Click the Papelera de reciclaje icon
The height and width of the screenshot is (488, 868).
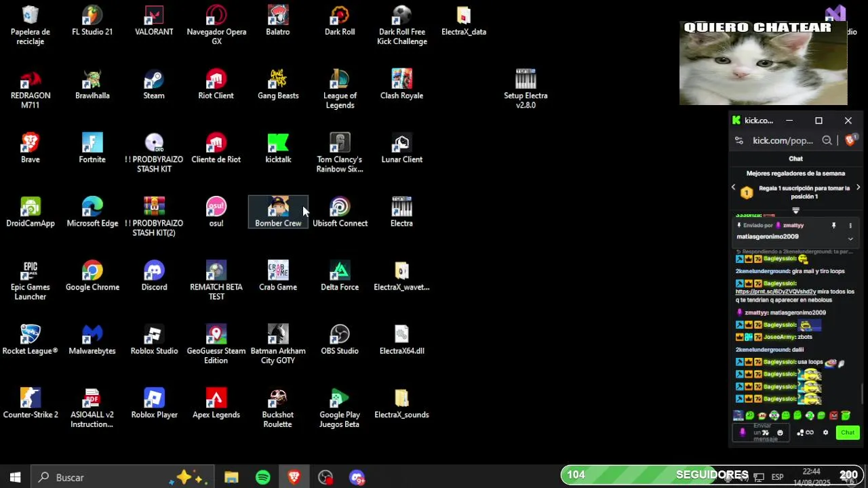[31, 25]
